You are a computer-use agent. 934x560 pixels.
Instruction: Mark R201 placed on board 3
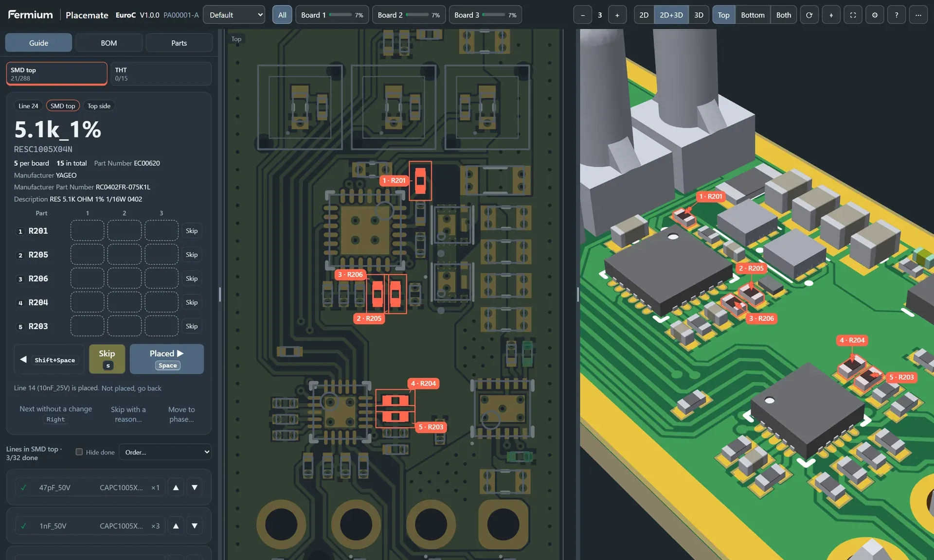click(x=162, y=230)
